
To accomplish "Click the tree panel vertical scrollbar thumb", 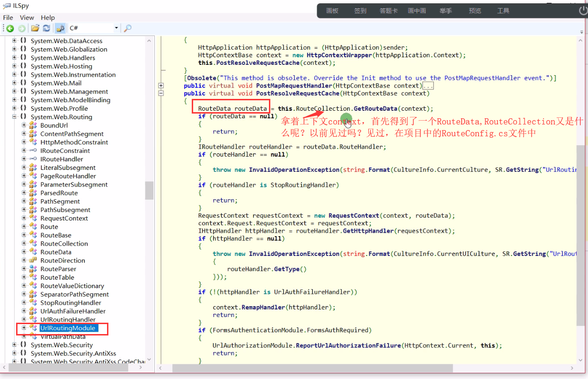I will [x=149, y=190].
